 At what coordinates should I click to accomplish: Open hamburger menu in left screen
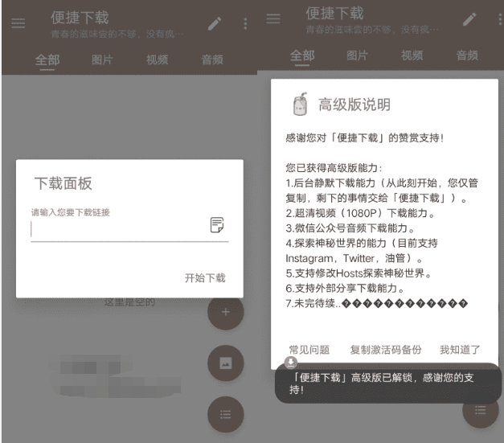click(18, 23)
